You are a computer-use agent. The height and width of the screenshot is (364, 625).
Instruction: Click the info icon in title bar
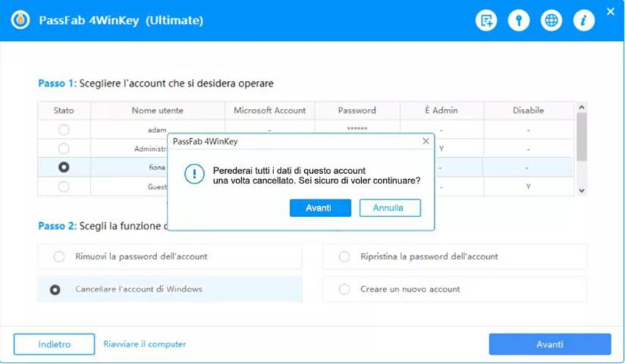(x=583, y=20)
